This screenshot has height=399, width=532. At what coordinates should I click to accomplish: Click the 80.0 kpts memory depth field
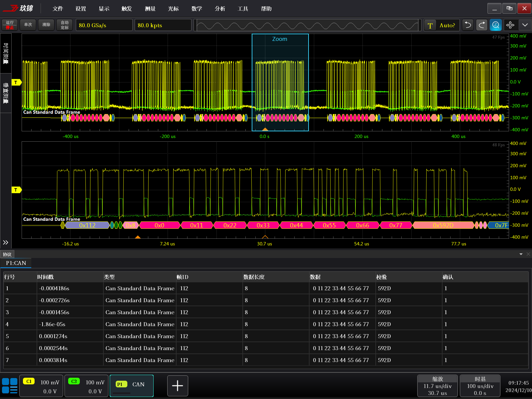point(163,25)
